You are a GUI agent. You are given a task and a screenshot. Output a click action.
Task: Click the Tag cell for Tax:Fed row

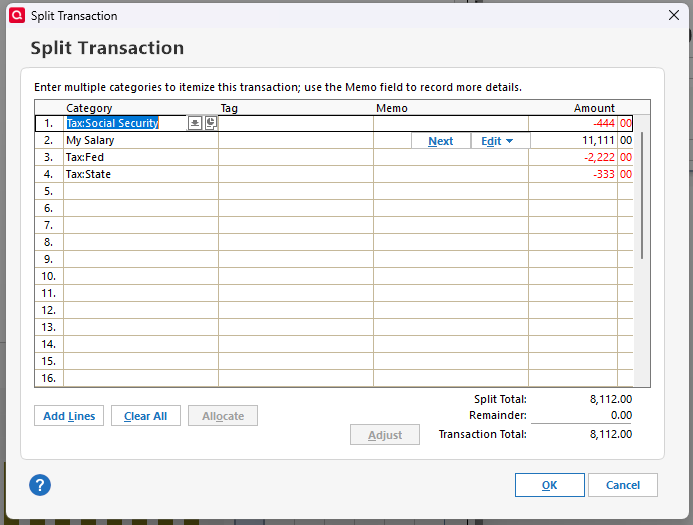pos(296,157)
